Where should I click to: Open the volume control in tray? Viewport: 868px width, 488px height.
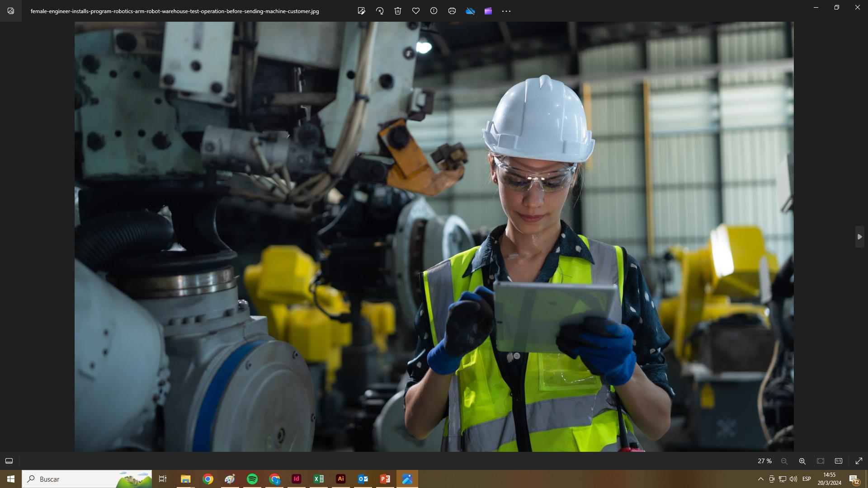793,479
